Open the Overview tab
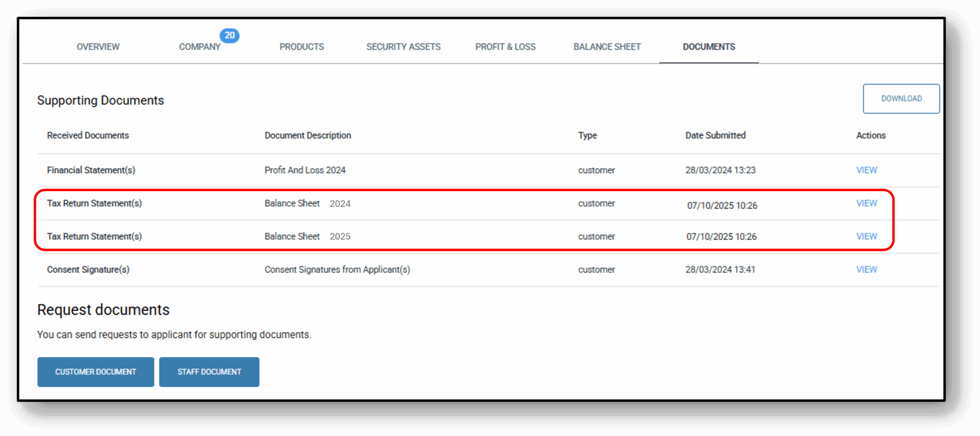980x436 pixels. coord(98,47)
